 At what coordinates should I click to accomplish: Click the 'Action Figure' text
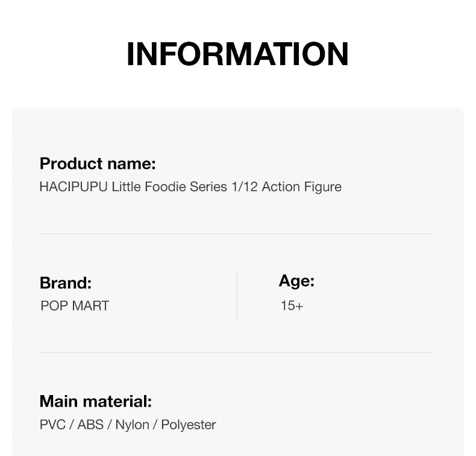pos(301,187)
